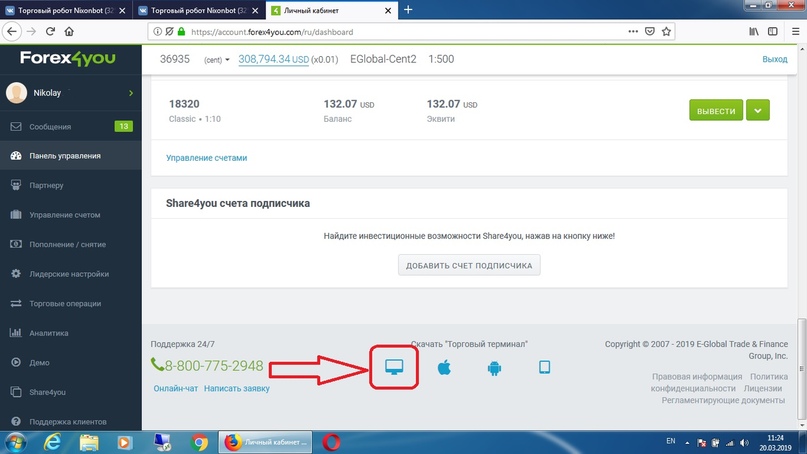
Task: Click the Pocket save icon
Action: [x=650, y=31]
